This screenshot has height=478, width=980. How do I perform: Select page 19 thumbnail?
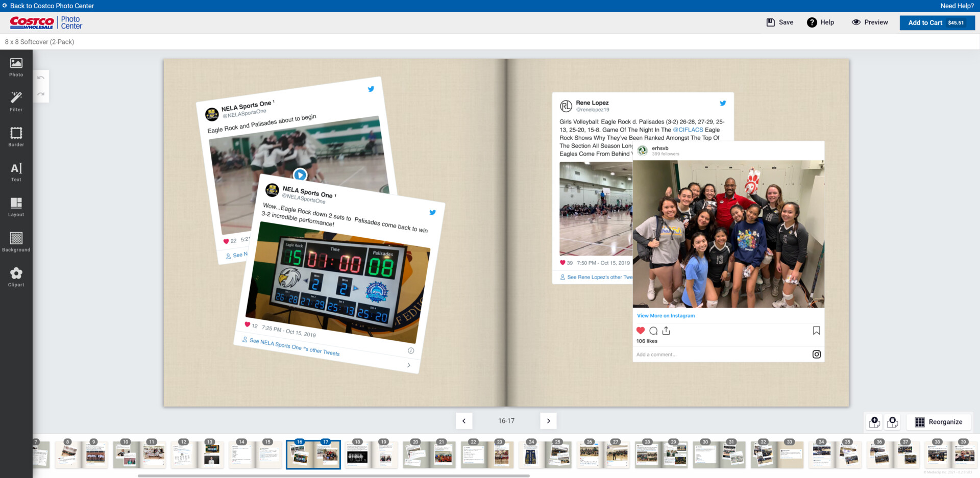(x=385, y=455)
